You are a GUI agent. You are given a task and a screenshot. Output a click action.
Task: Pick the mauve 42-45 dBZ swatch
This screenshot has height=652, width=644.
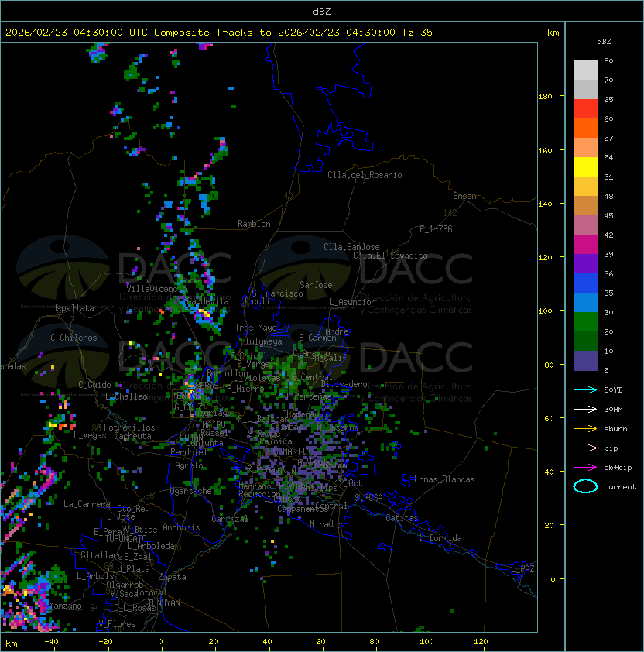[585, 225]
